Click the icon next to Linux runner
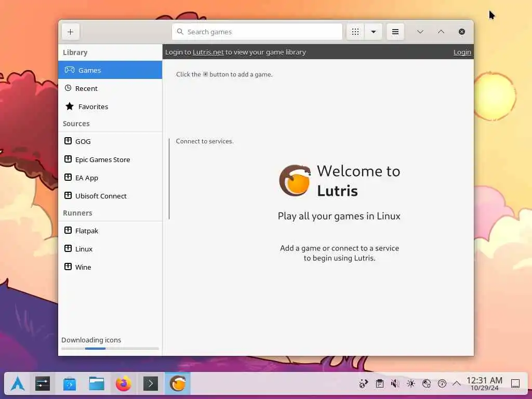This screenshot has width=532, height=399. 68,248
